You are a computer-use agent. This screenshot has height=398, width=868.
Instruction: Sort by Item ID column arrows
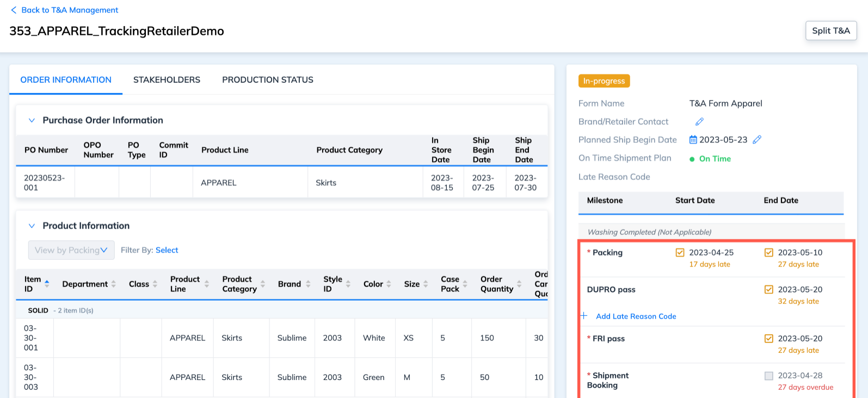[x=47, y=284]
